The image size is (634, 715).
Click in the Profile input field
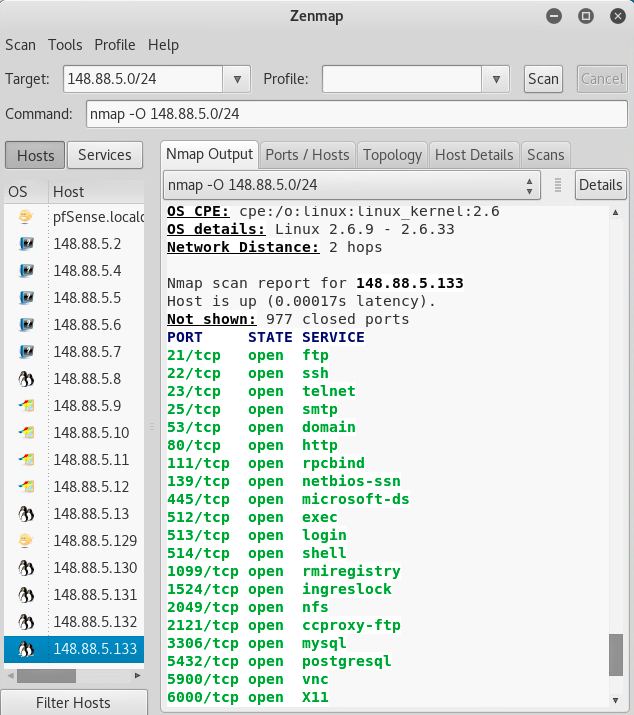coord(402,79)
